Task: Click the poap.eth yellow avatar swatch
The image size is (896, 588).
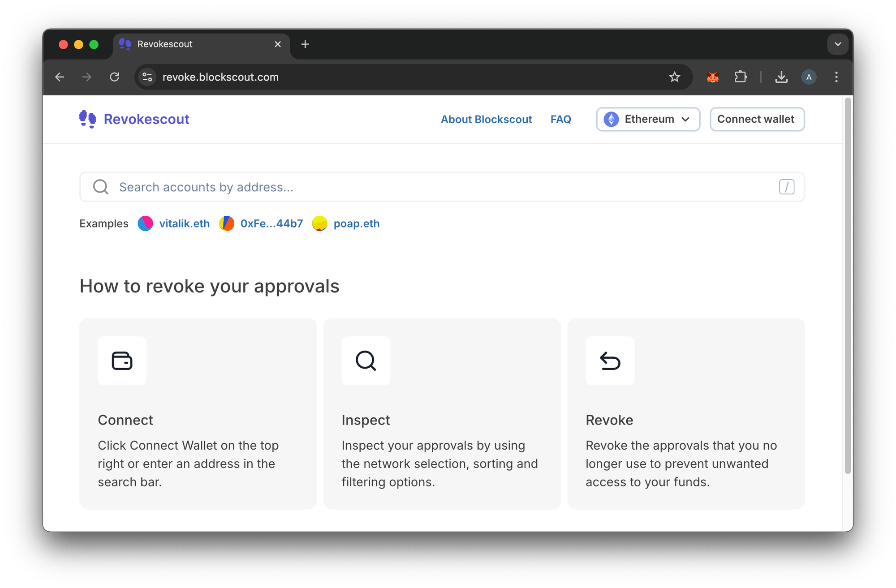Action: (319, 223)
